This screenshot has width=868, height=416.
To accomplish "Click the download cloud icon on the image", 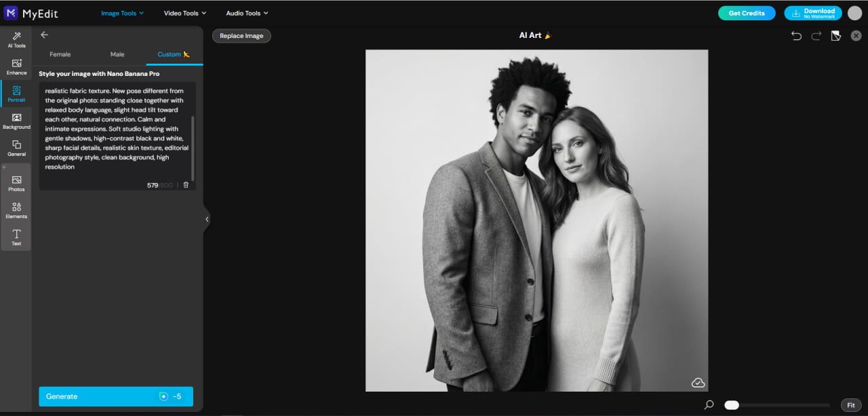I will click(698, 382).
